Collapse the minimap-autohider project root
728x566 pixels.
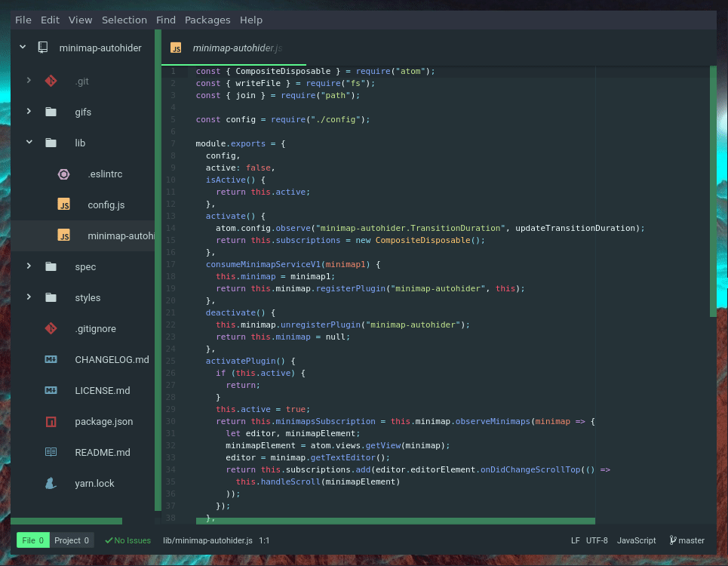23,48
